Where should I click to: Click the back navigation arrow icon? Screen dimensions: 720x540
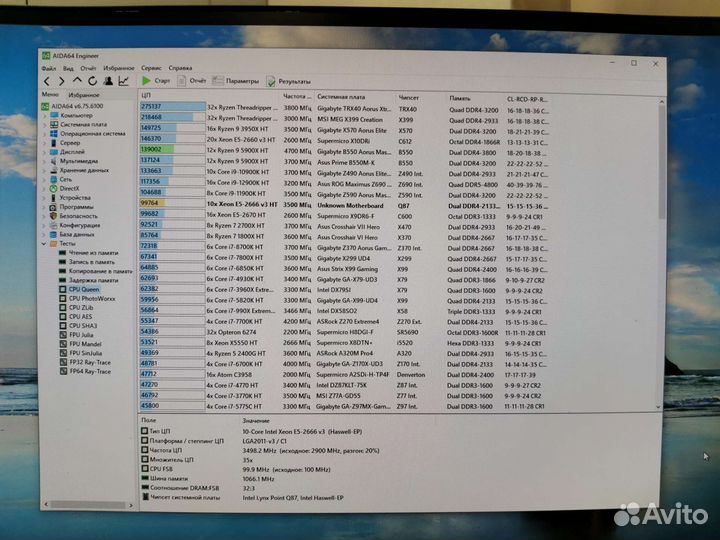click(48, 81)
